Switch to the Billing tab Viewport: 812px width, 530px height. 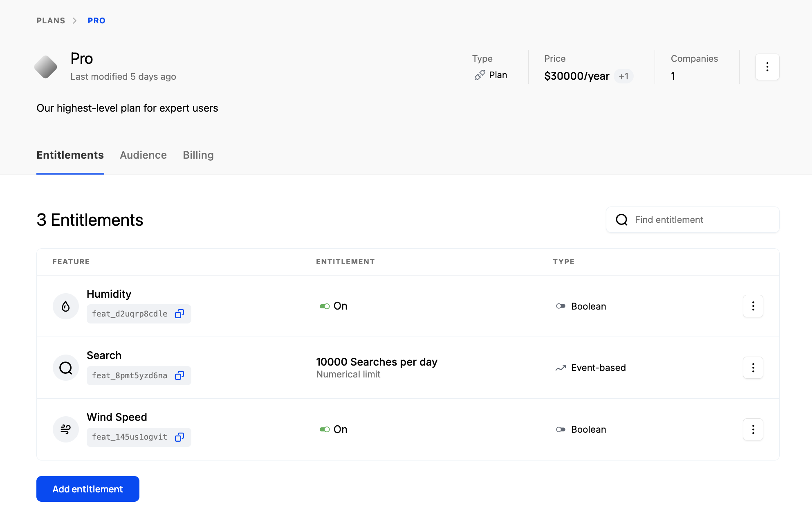[x=198, y=155]
